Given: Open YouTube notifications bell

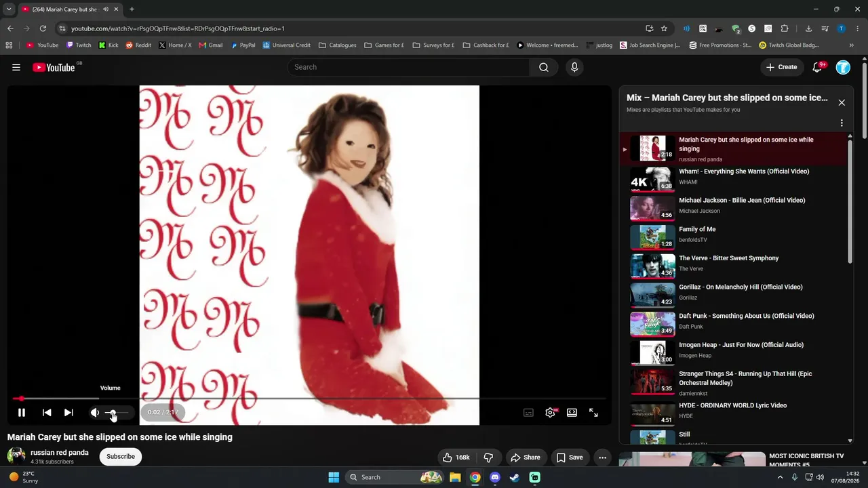Looking at the screenshot, I should click(x=818, y=67).
